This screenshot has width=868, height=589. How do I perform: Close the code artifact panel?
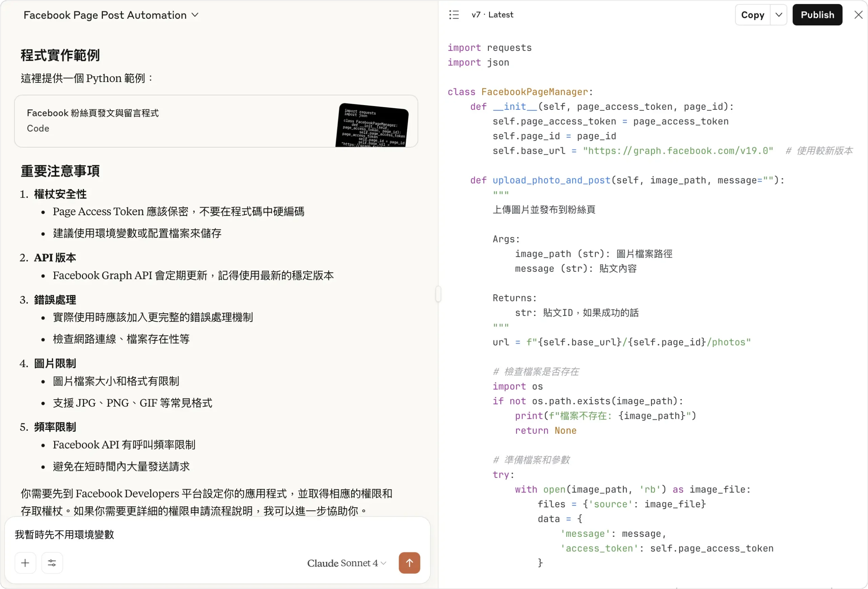(858, 15)
